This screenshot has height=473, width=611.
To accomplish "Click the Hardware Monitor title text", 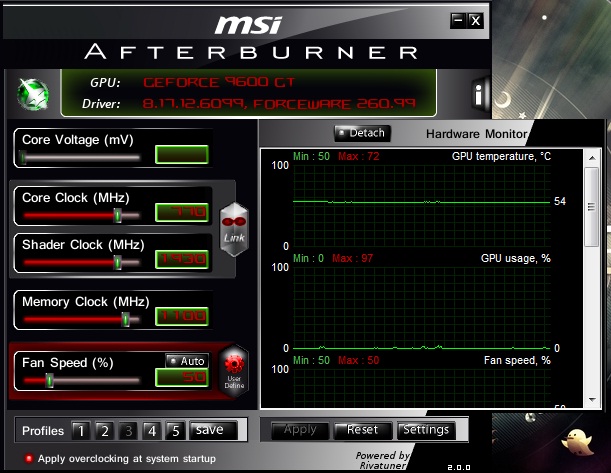I will coord(477,134).
